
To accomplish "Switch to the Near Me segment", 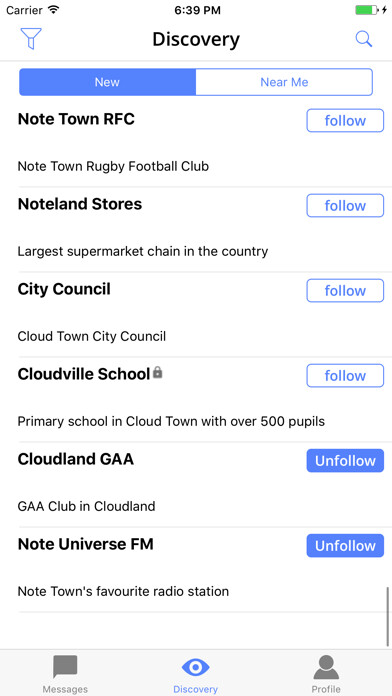I will click(284, 82).
